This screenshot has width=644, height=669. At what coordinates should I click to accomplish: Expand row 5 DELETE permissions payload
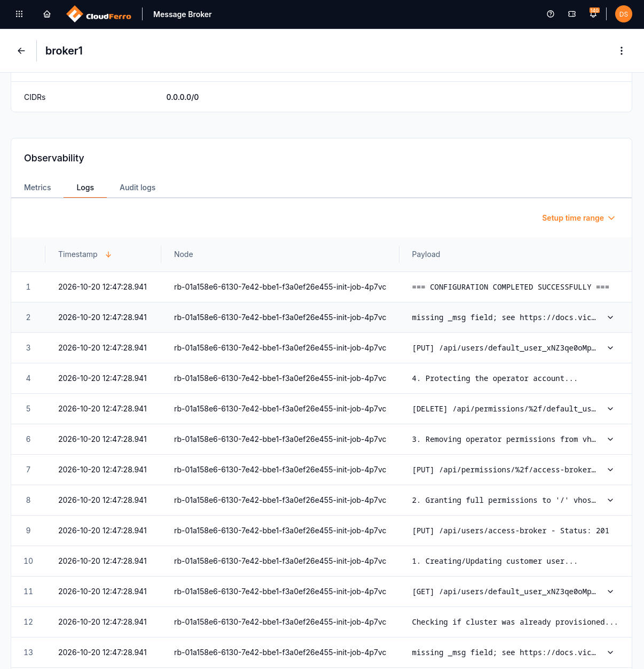coord(610,409)
